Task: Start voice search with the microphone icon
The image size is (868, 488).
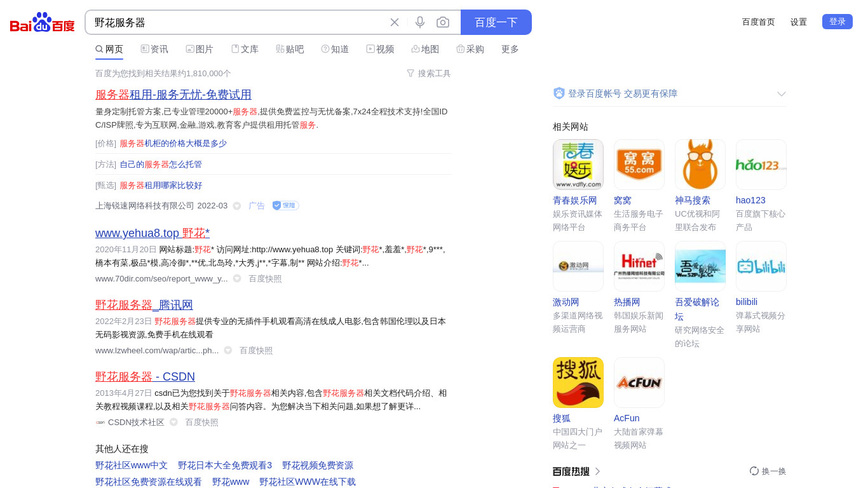Action: coord(420,22)
